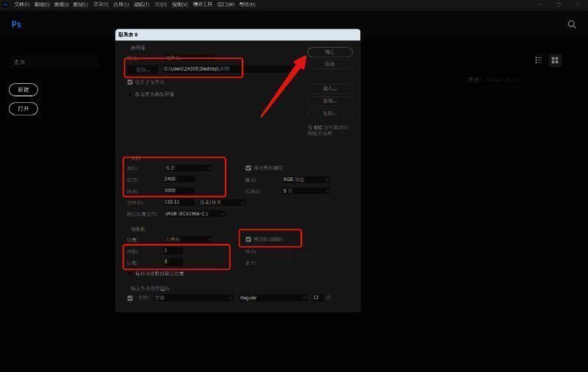Click the width field showing 2400

pos(179,179)
